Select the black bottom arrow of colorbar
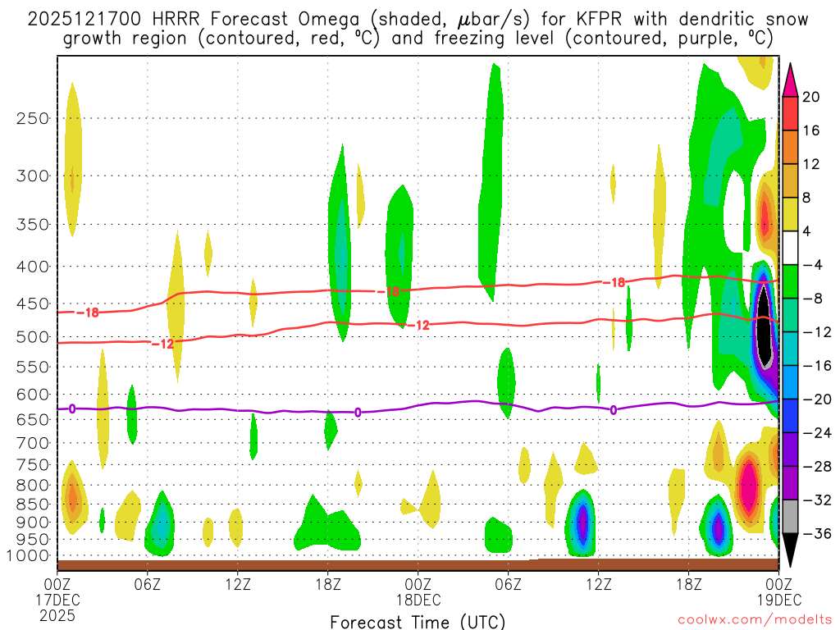Viewport: 840px width, 630px height. click(790, 550)
